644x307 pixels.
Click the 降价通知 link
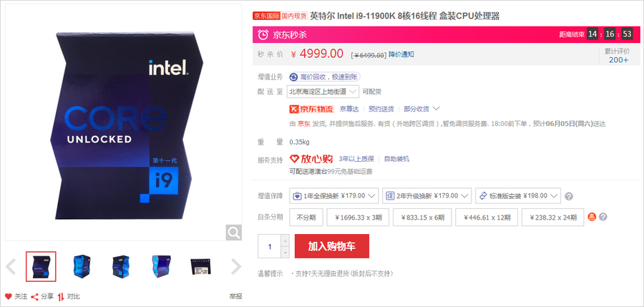[401, 54]
